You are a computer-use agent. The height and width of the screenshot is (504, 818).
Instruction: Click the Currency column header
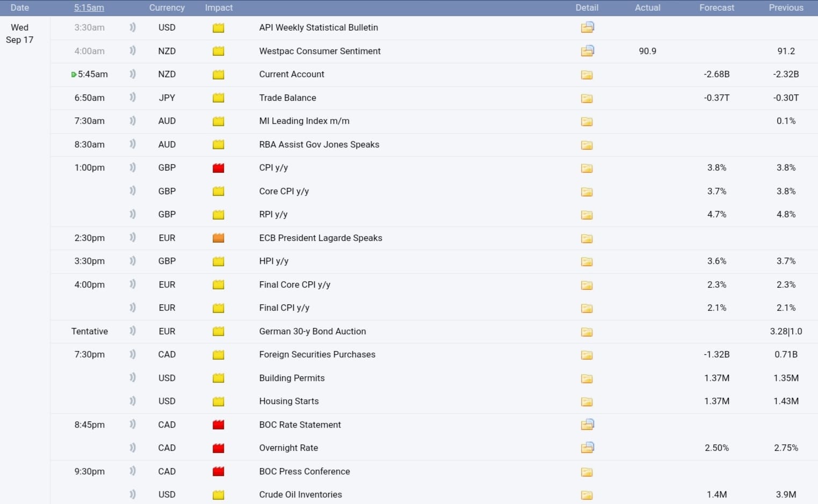(167, 8)
